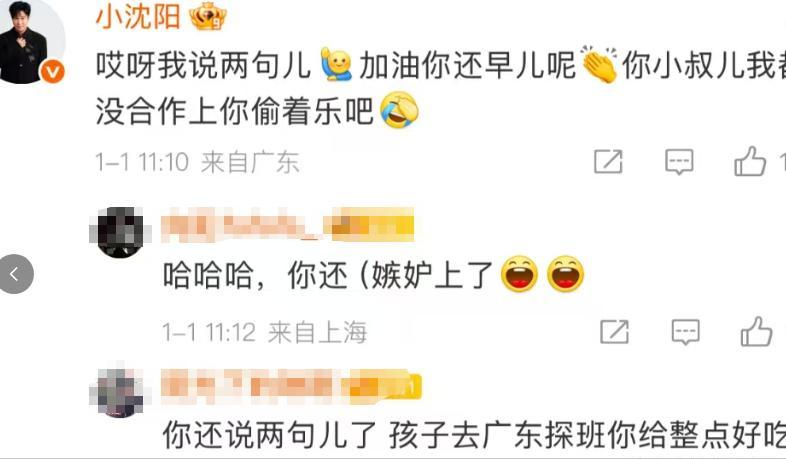Click the 1-1 11:10 来自广东 timestamp
Image resolution: width=786 pixels, height=459 pixels.
point(198,162)
